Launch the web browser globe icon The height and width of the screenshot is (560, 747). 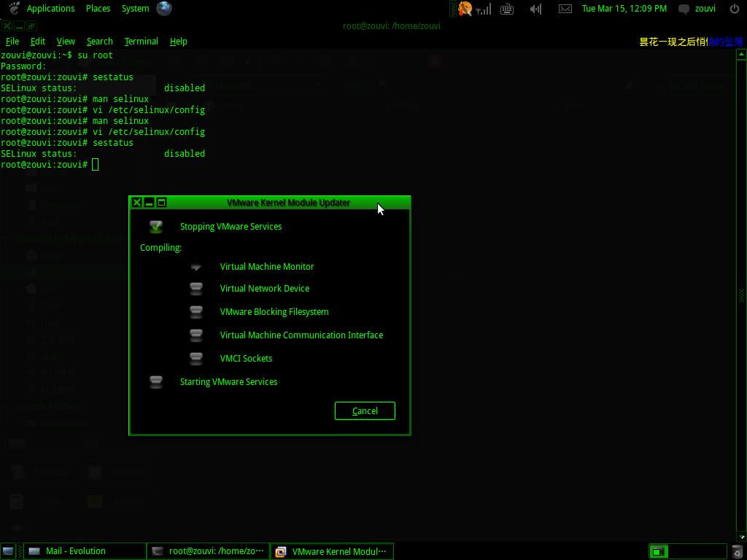(x=164, y=9)
